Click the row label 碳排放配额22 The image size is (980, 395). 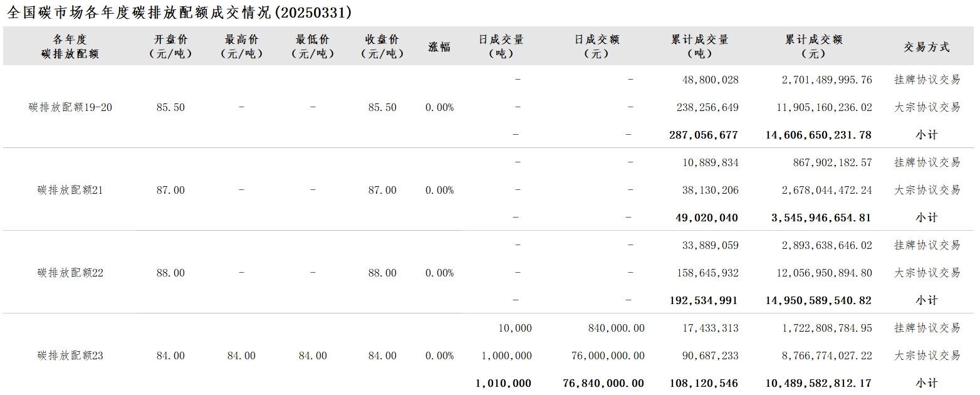click(70, 273)
